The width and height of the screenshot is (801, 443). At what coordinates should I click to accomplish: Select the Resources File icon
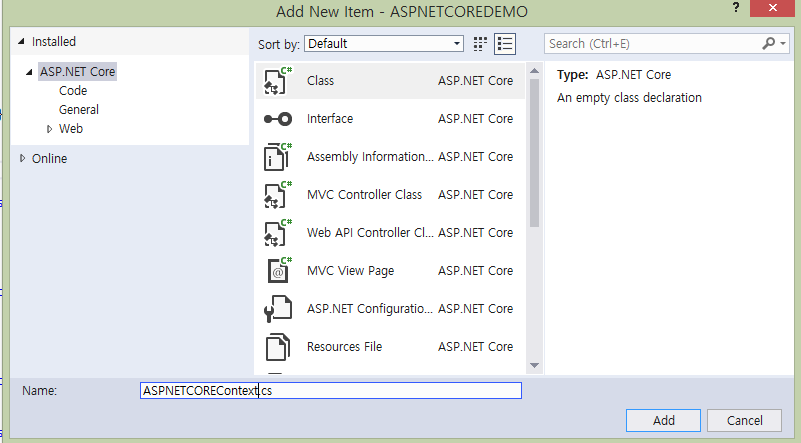pos(277,347)
